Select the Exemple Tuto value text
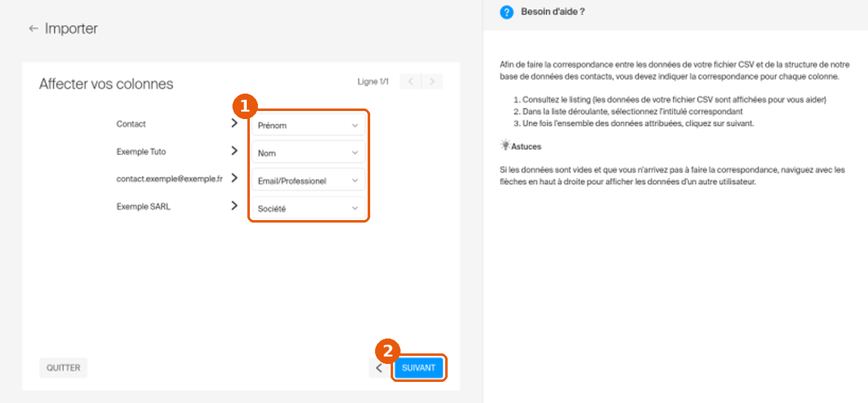The height and width of the screenshot is (403, 868). [x=141, y=151]
